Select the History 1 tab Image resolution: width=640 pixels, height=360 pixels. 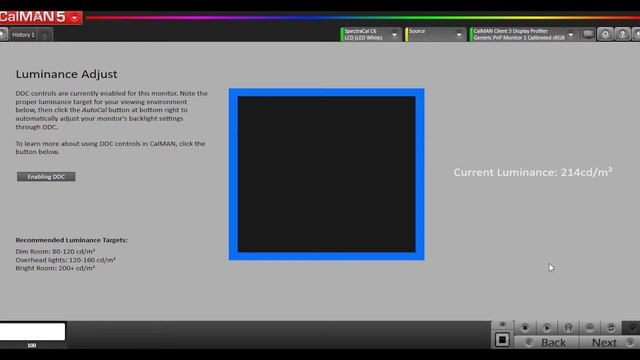point(24,35)
